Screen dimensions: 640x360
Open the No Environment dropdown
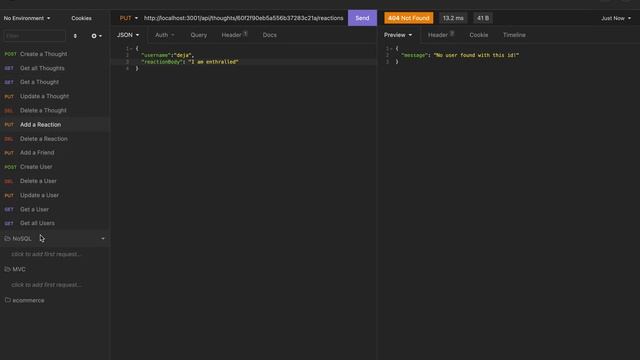point(27,18)
